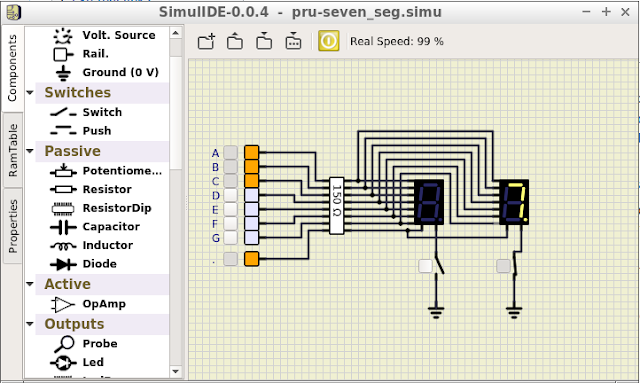Select the right ground symbol

[514, 312]
